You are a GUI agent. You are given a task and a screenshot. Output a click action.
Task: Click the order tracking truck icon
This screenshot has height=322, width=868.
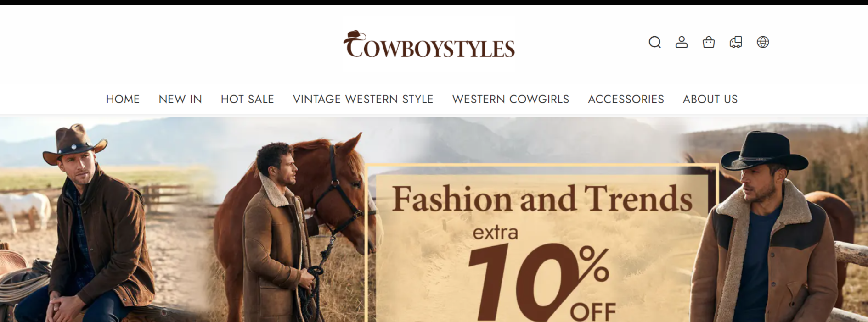click(x=736, y=42)
